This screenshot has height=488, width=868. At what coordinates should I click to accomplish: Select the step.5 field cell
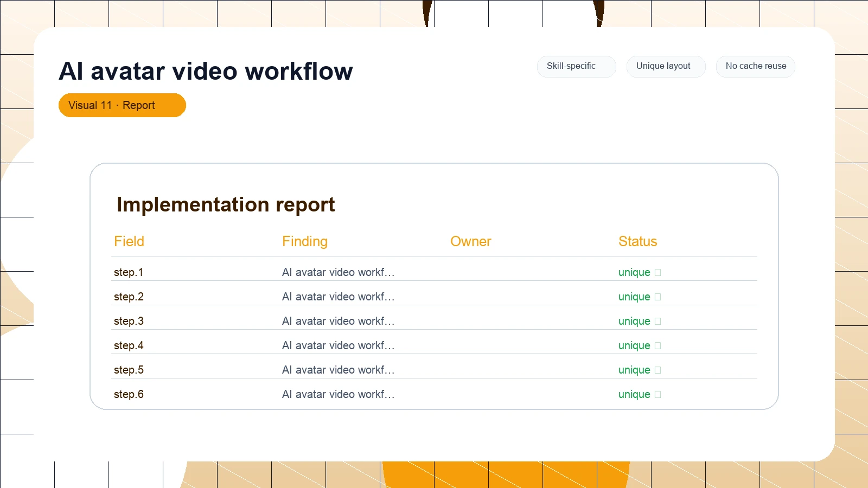click(129, 370)
